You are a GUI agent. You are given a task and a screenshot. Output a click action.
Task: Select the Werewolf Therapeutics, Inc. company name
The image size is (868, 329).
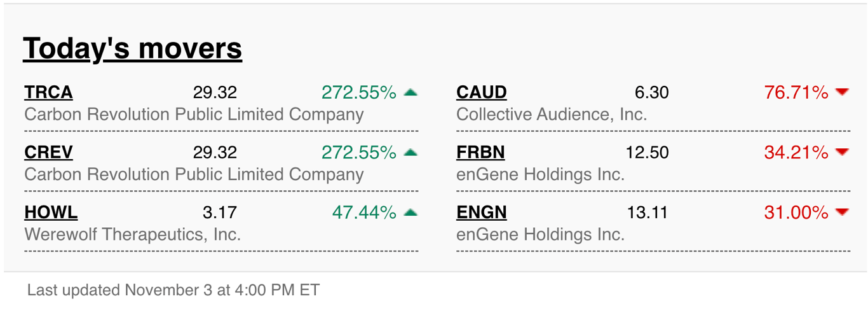click(x=132, y=234)
